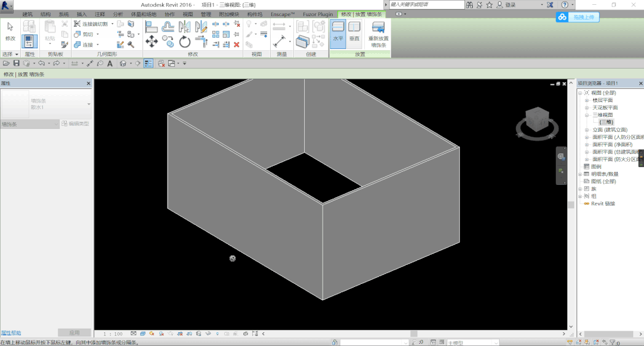Screen dimensions: 644x346
Task: Open the 墙饰条 properties filter dropdown
Action: click(30, 124)
